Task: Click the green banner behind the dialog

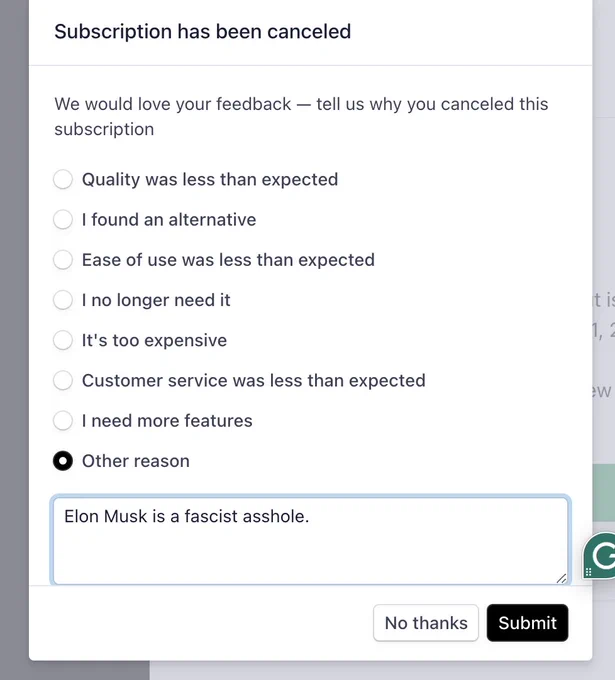Action: click(603, 492)
